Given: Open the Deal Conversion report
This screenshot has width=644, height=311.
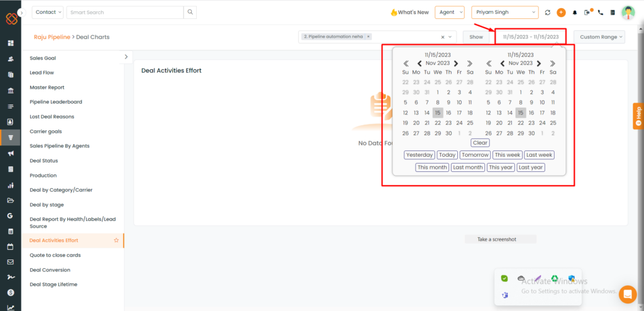Looking at the screenshot, I should pos(50,270).
